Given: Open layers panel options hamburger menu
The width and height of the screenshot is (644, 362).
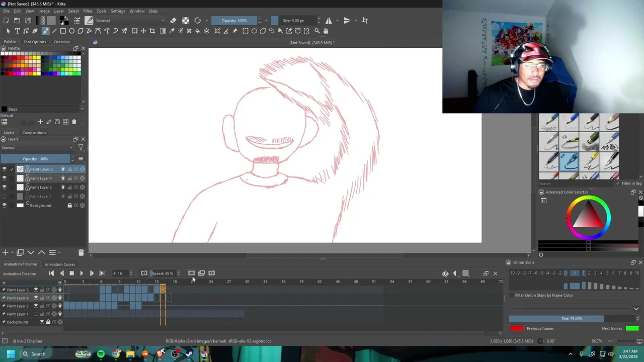Looking at the screenshot, I should 80,159.
